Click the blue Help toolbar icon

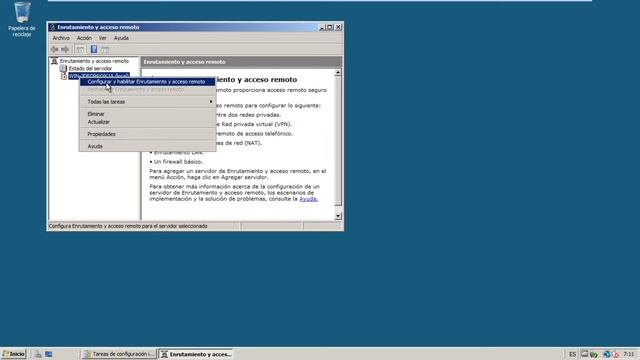[x=94, y=49]
